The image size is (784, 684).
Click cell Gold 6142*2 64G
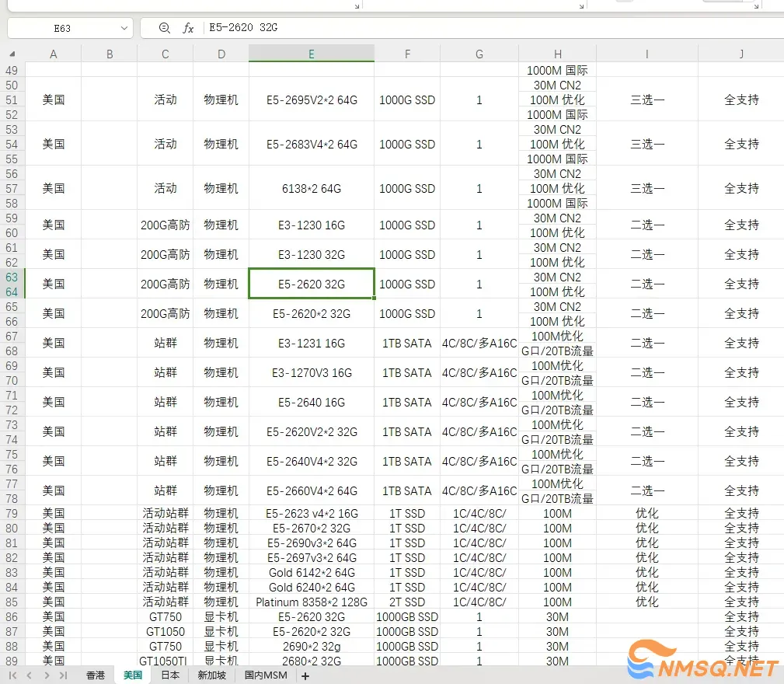(312, 573)
